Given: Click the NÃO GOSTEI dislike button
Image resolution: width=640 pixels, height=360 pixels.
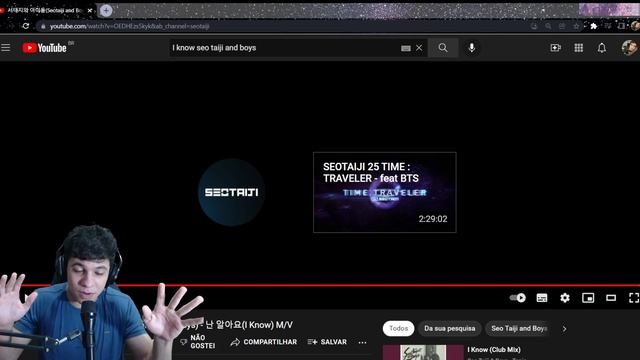Looking at the screenshot, I should point(198,342).
